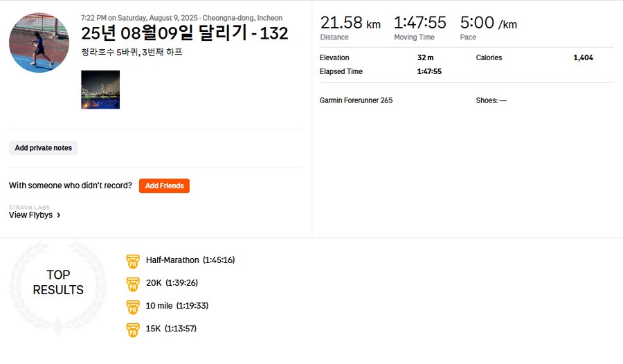Open the 10 mile (1:19:33) result

(177, 306)
